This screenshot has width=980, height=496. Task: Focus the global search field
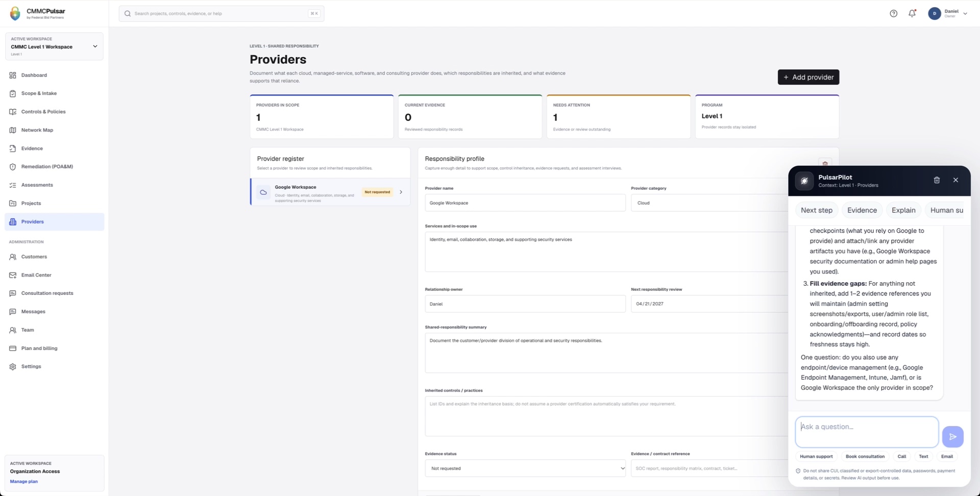click(x=222, y=14)
